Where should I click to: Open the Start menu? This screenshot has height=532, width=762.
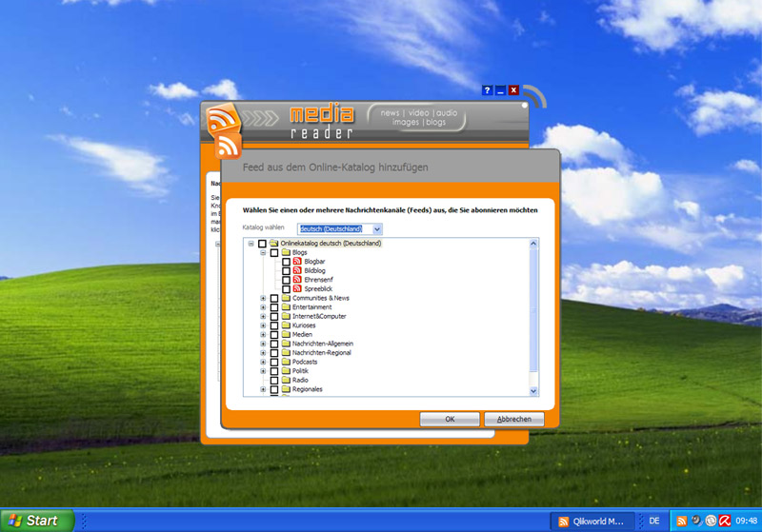coord(37,521)
